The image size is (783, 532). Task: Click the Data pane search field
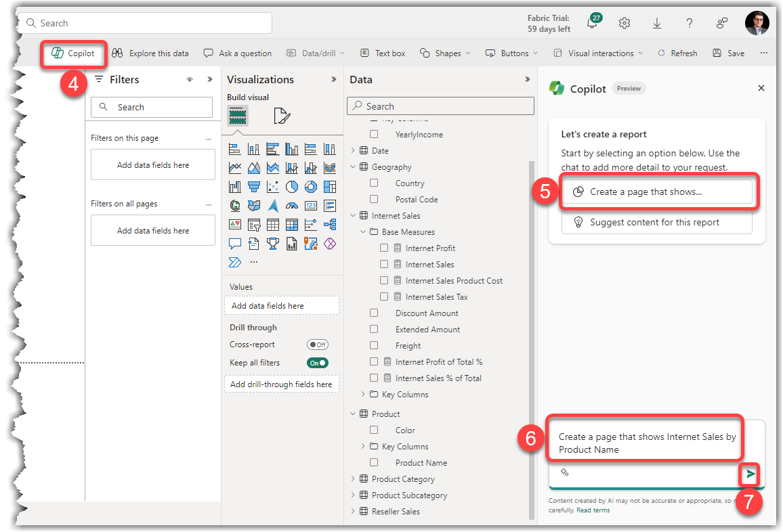[440, 106]
